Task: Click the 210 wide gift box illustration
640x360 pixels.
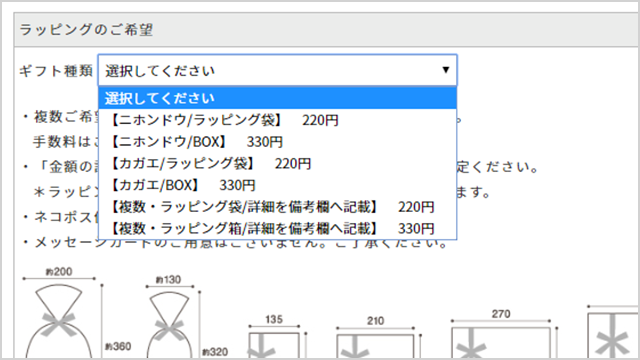Action: point(375,346)
